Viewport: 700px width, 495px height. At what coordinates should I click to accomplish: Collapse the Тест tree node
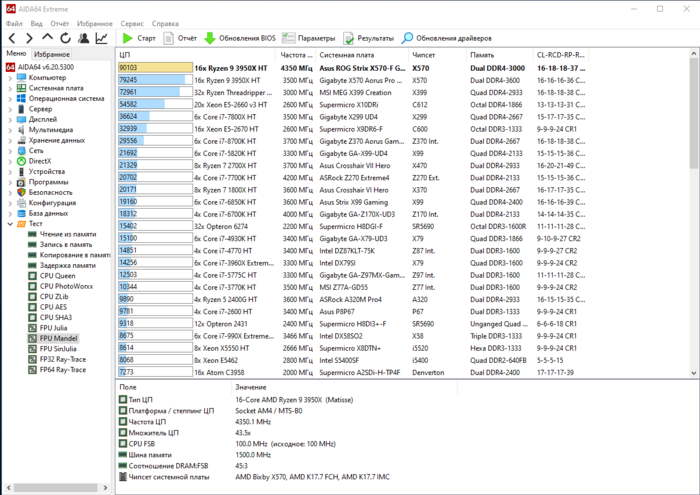pos(10,224)
